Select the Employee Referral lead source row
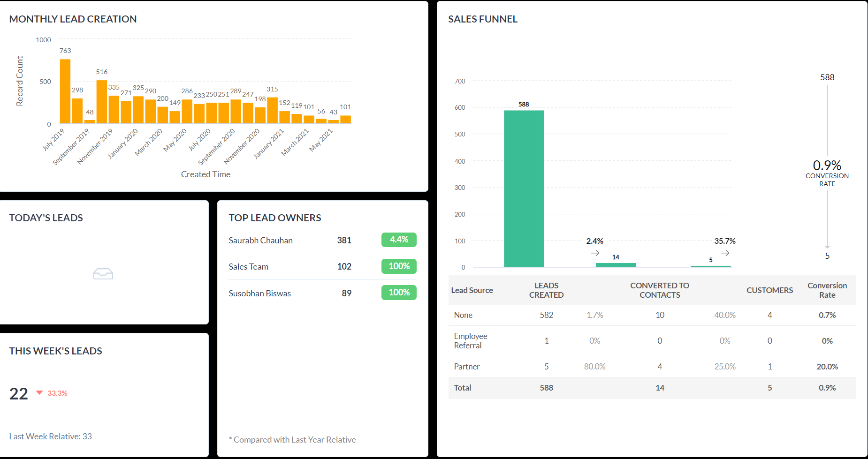The width and height of the screenshot is (868, 459). coord(470,341)
